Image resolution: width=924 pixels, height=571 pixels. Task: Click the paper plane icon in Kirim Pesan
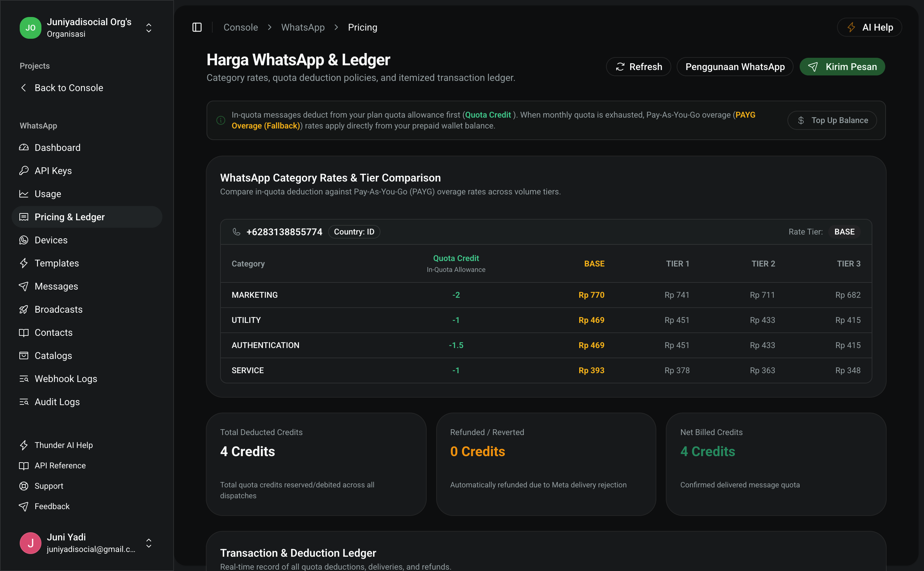pos(813,67)
